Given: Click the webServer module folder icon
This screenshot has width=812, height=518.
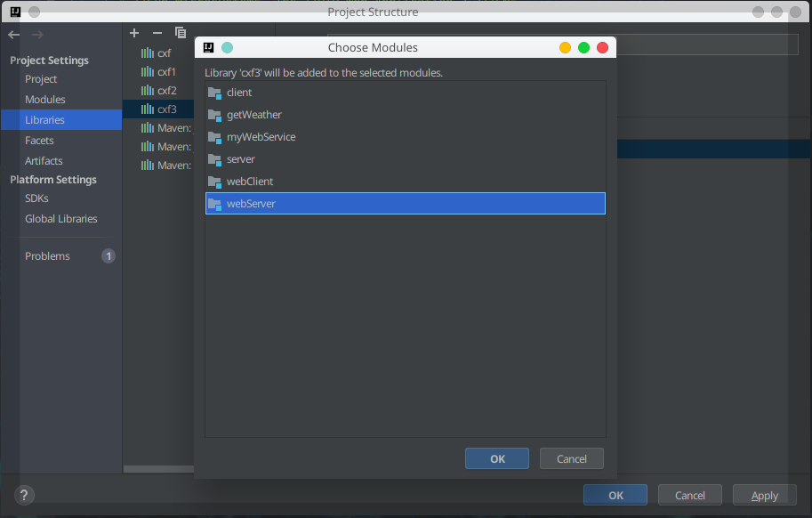Looking at the screenshot, I should click(x=214, y=203).
